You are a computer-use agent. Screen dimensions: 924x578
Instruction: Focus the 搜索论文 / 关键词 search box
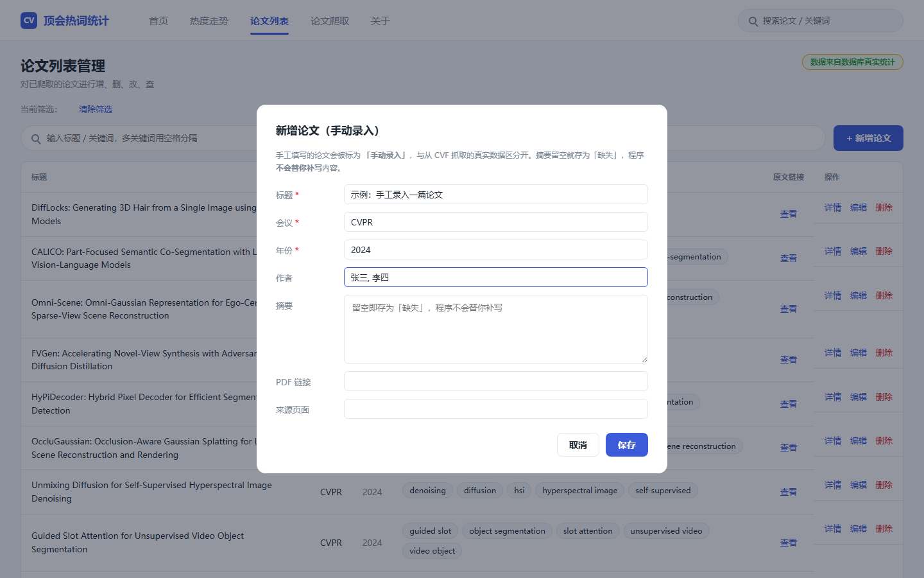821,21
